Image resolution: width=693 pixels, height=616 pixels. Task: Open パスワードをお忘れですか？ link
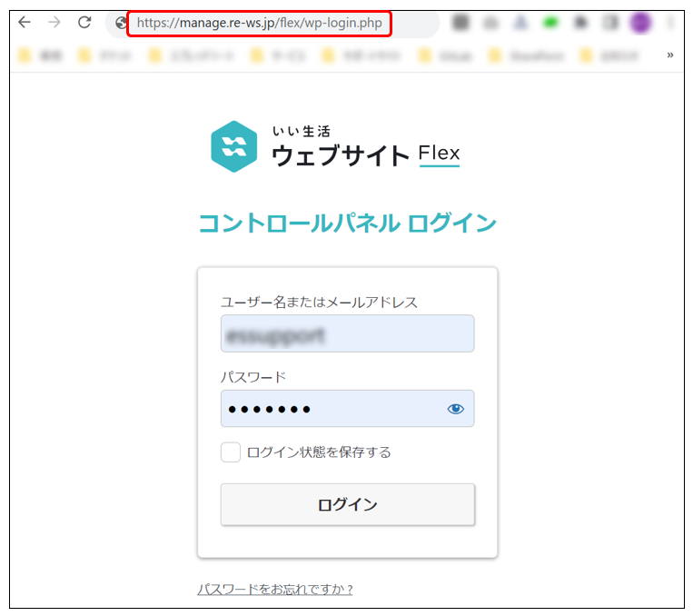(275, 589)
